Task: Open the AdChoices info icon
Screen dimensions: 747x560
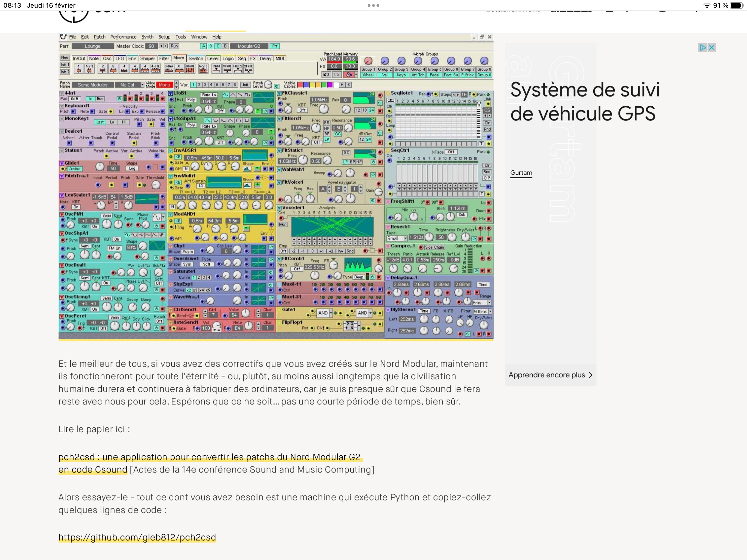Action: pyautogui.click(x=702, y=48)
